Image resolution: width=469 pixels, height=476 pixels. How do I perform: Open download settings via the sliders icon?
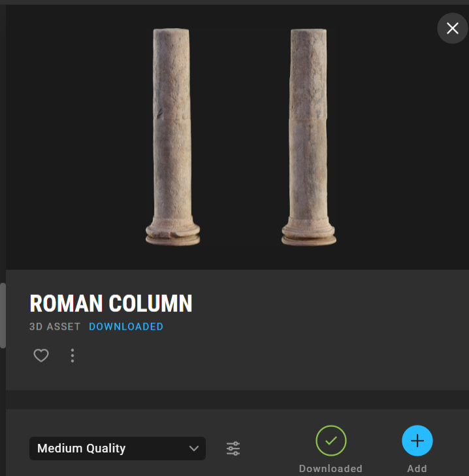point(233,449)
